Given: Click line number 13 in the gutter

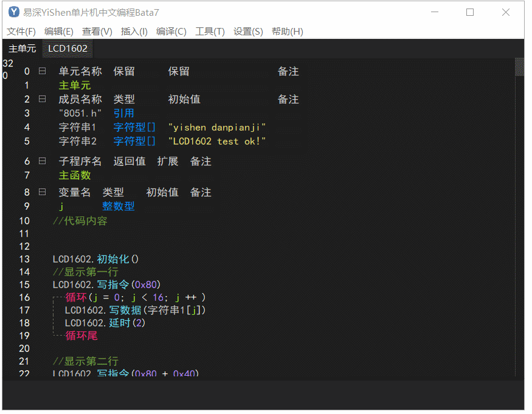Looking at the screenshot, I should coord(24,259).
